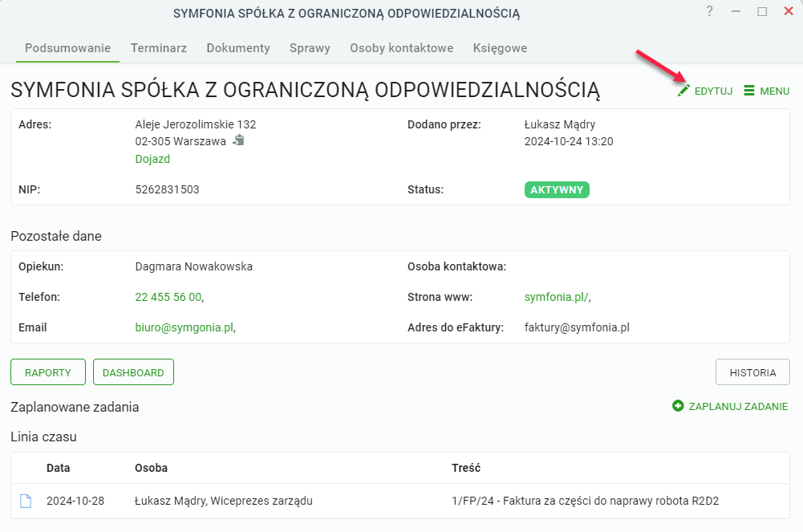
Task: Click opiekun name Dagmara Nowakowska
Action: tap(193, 266)
